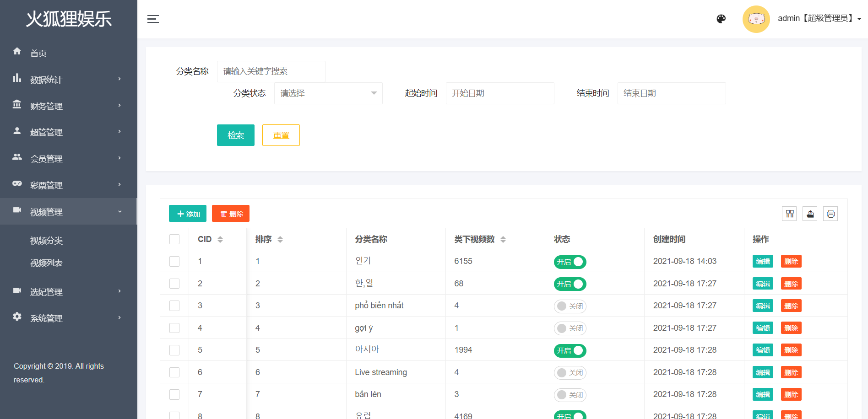Viewport: 868px width, 419px height.
Task: Click the column filter grid icon
Action: (x=790, y=214)
